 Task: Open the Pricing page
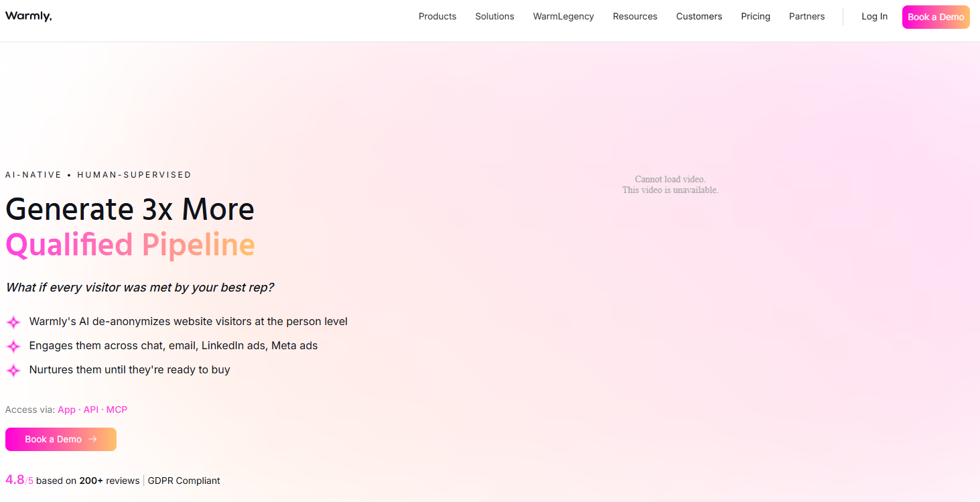coord(756,16)
